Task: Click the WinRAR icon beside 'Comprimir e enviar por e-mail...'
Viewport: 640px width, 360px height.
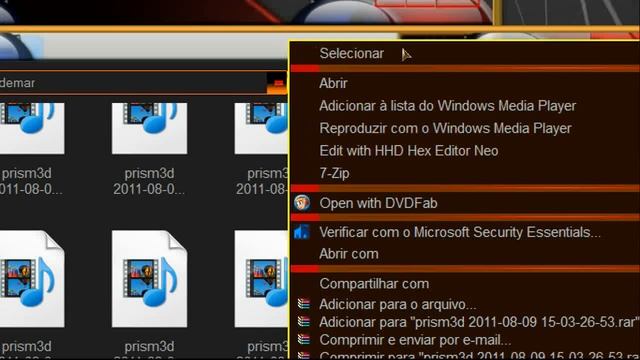Action: pos(303,339)
